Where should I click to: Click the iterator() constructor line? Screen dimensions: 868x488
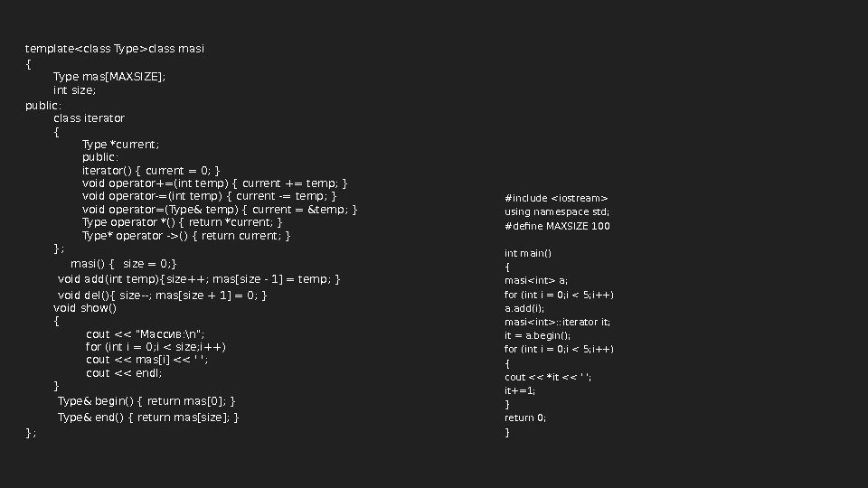click(151, 171)
